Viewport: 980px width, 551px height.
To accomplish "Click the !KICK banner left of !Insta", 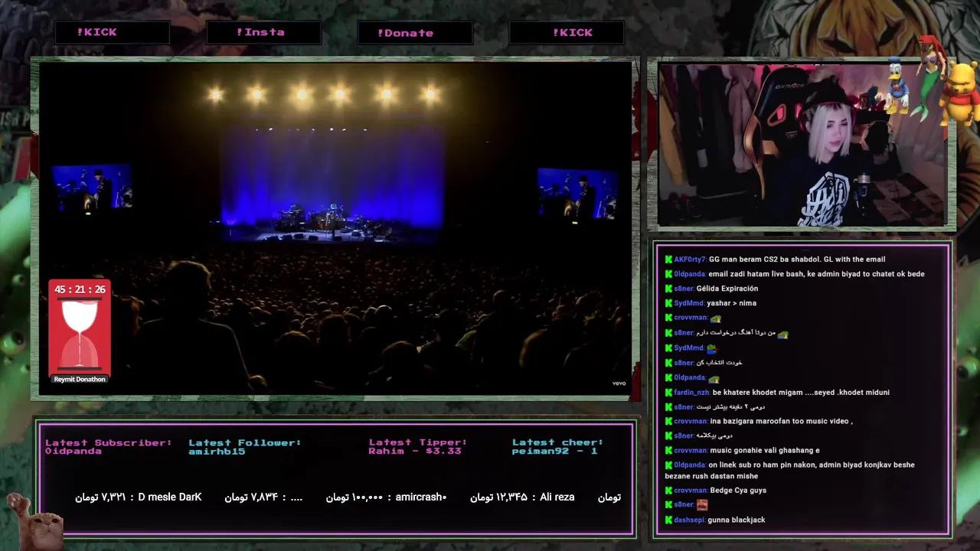I will [x=112, y=32].
